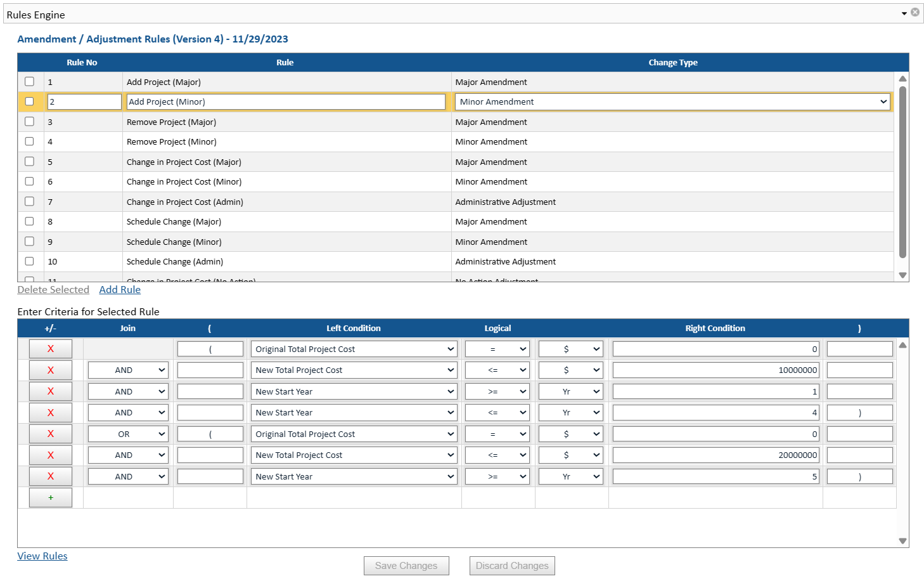Click the Add Rule link
This screenshot has width=924, height=581.
pyautogui.click(x=120, y=290)
